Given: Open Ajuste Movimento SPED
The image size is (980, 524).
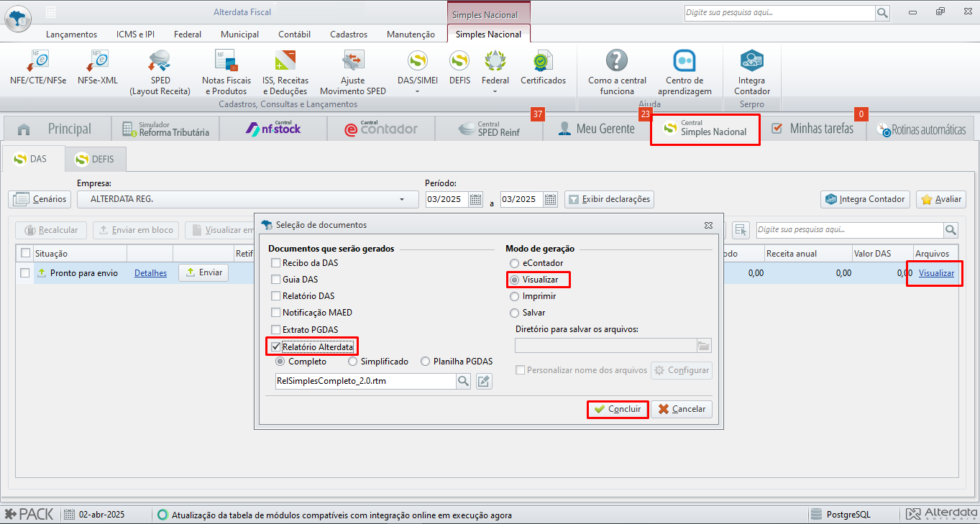Looking at the screenshot, I should click(353, 73).
